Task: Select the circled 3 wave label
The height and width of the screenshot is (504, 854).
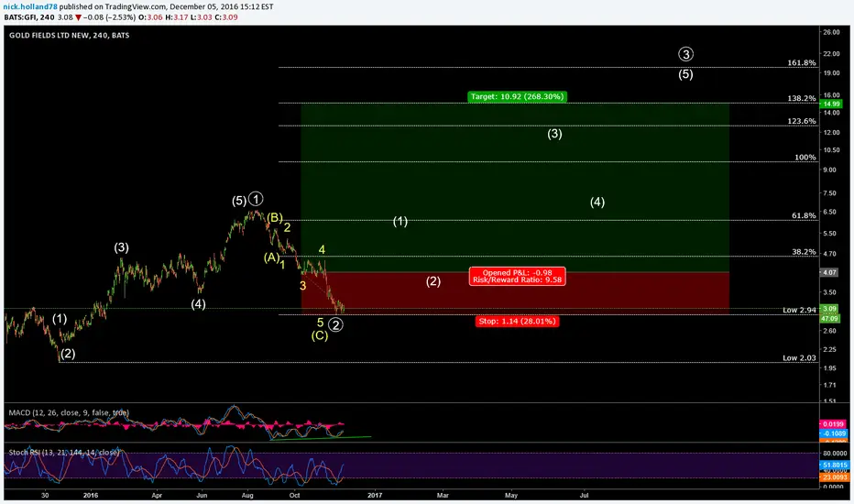Action: pos(685,54)
